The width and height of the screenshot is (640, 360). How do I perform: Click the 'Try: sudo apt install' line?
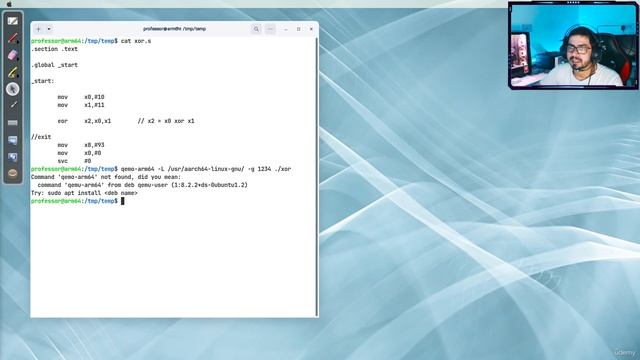point(84,193)
